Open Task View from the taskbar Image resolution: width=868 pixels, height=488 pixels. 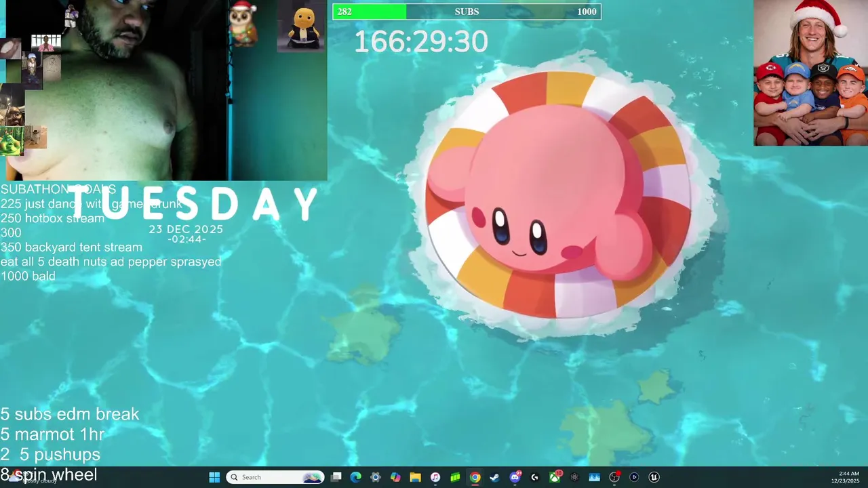tap(336, 477)
